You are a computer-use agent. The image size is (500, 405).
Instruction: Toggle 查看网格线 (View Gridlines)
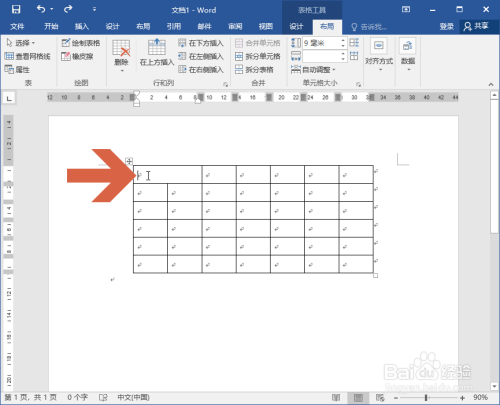point(28,56)
